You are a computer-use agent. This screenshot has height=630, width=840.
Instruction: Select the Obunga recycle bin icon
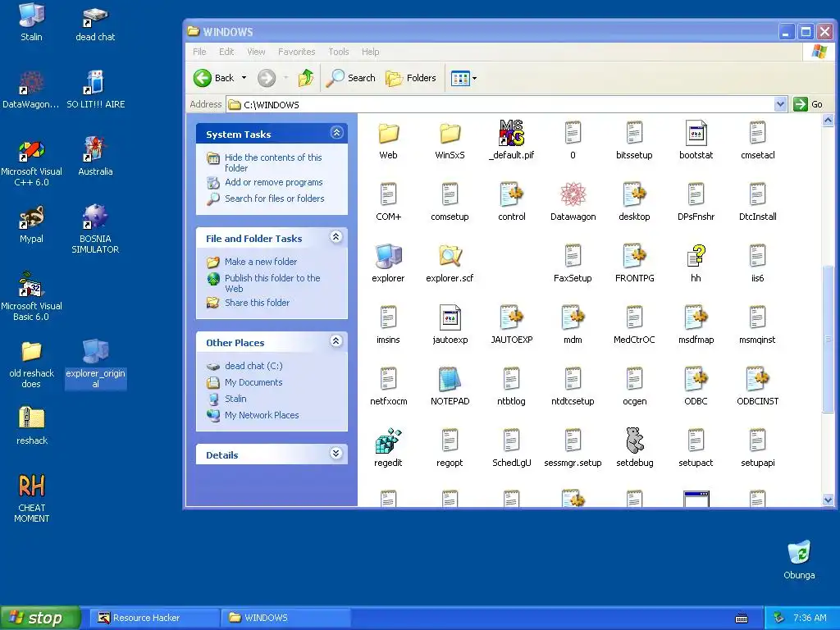pyautogui.click(x=799, y=552)
